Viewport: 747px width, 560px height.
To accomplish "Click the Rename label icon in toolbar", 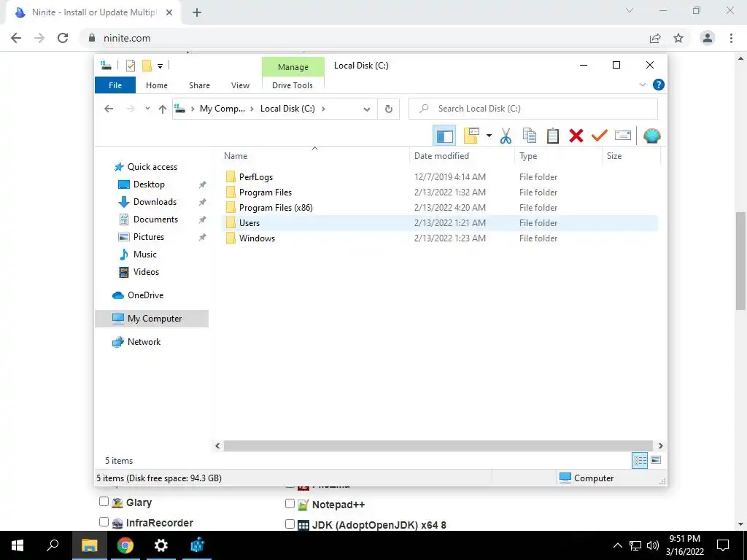I will click(x=623, y=136).
